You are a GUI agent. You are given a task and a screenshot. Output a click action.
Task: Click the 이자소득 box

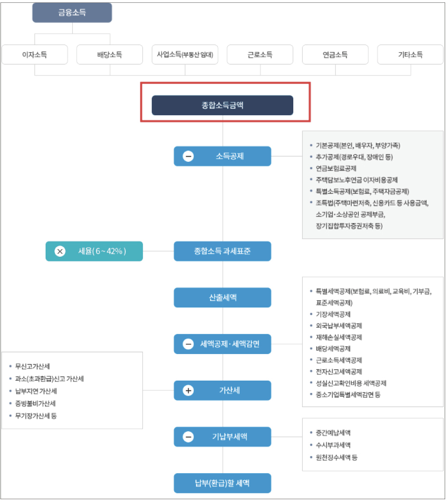point(35,55)
